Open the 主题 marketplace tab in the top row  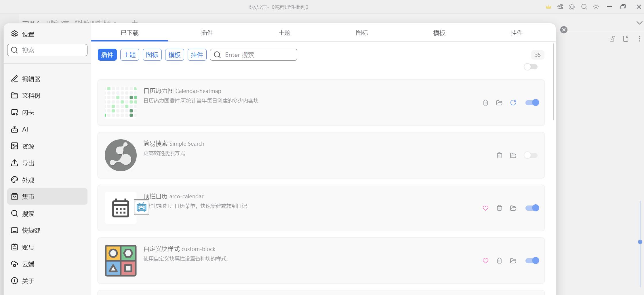point(284,33)
